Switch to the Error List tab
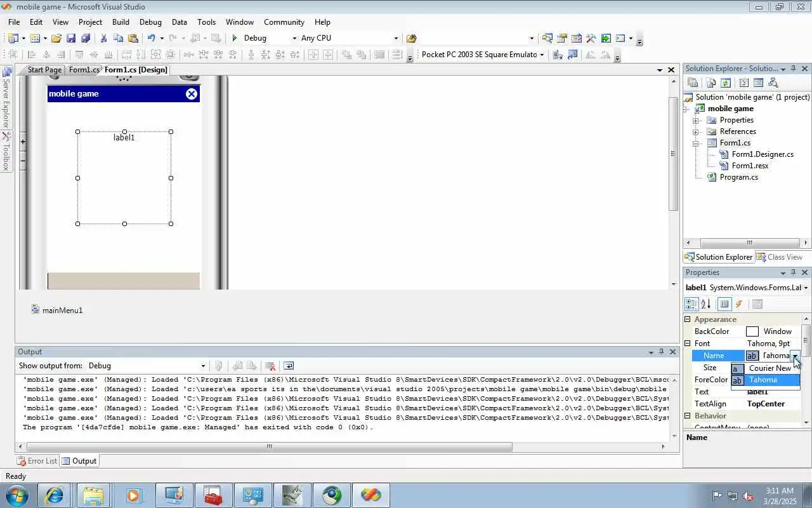812x508 pixels. click(x=37, y=461)
